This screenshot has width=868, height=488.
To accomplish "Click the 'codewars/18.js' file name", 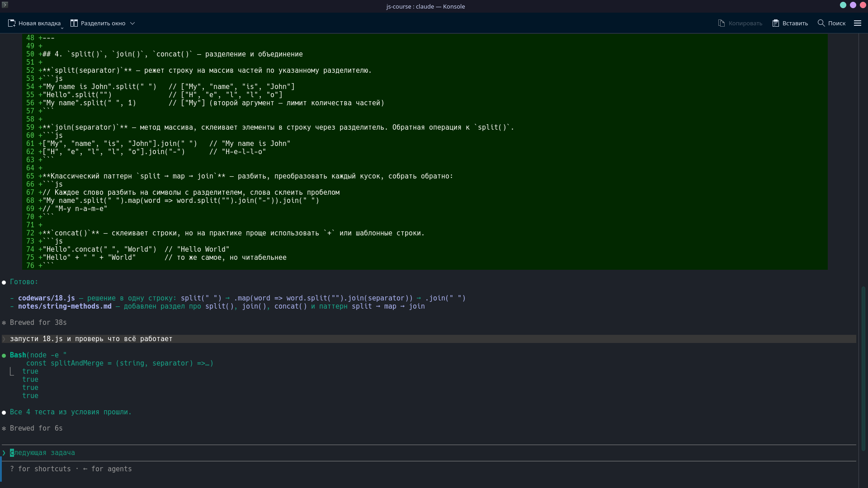I will click(47, 298).
